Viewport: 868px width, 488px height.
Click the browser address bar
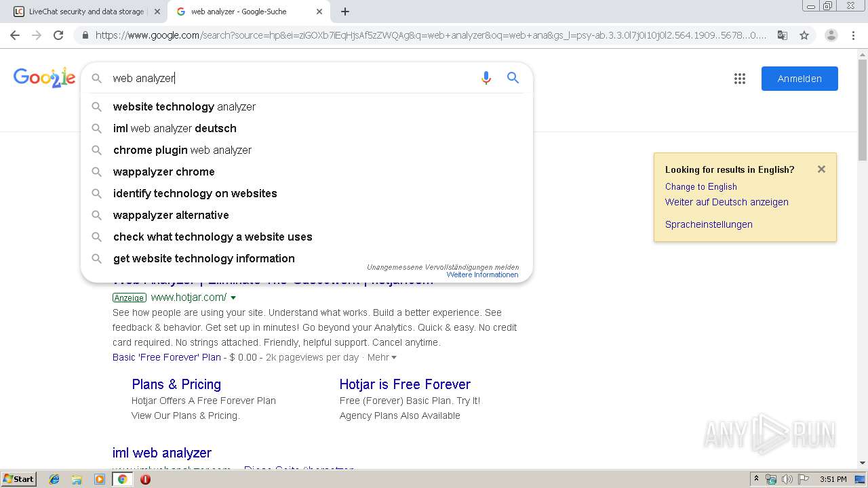tap(431, 35)
